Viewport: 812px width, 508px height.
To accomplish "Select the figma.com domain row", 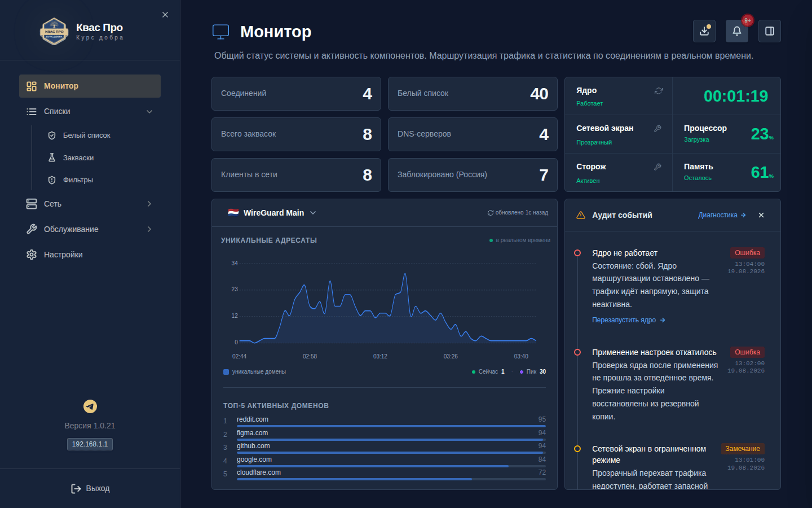I will pos(385,434).
